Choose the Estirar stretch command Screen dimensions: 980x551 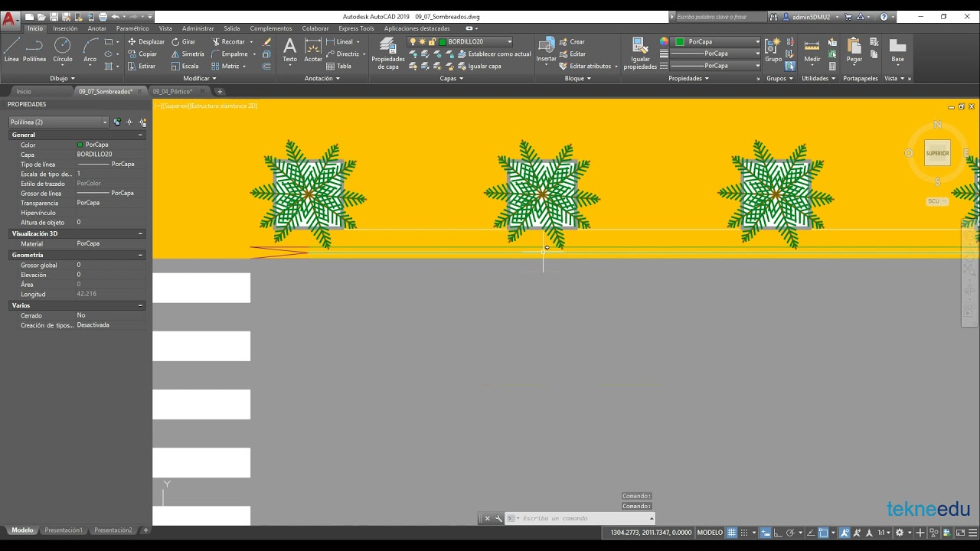(x=142, y=67)
